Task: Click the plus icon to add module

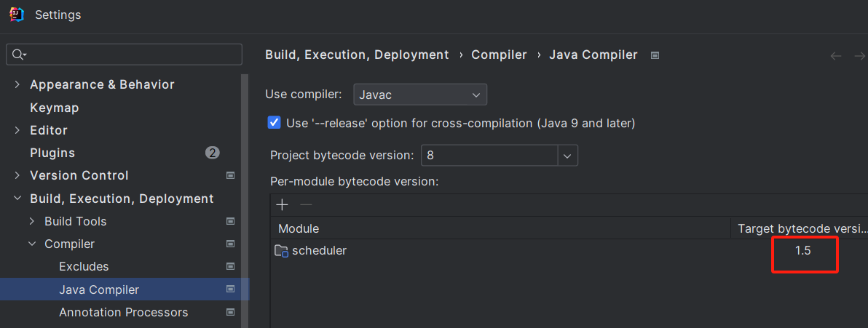Action: 283,205
